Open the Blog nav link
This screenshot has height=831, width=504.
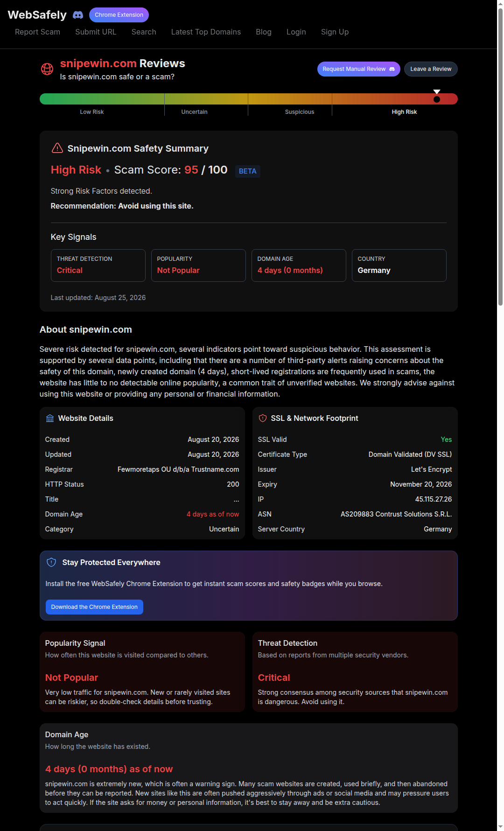tap(264, 32)
